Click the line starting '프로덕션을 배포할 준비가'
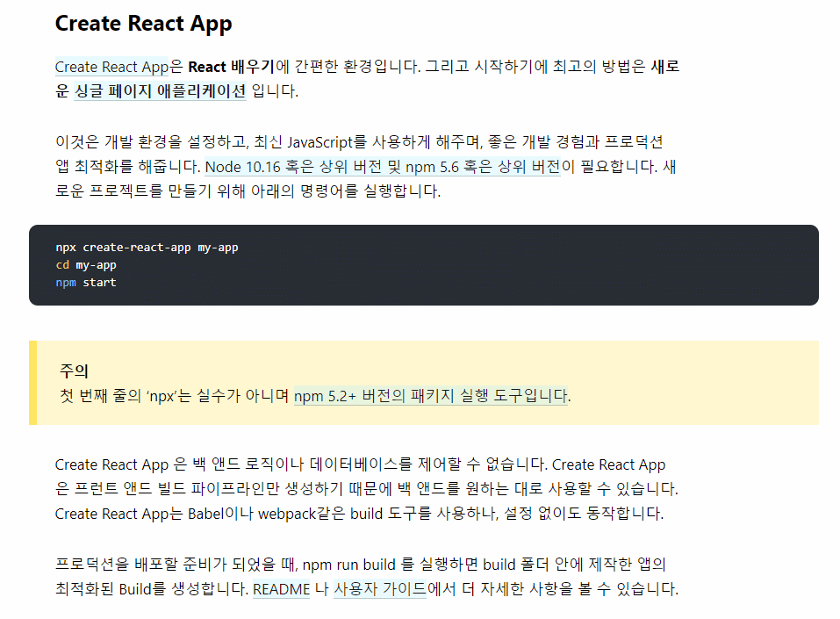This screenshot has height=619, width=840. (x=361, y=565)
